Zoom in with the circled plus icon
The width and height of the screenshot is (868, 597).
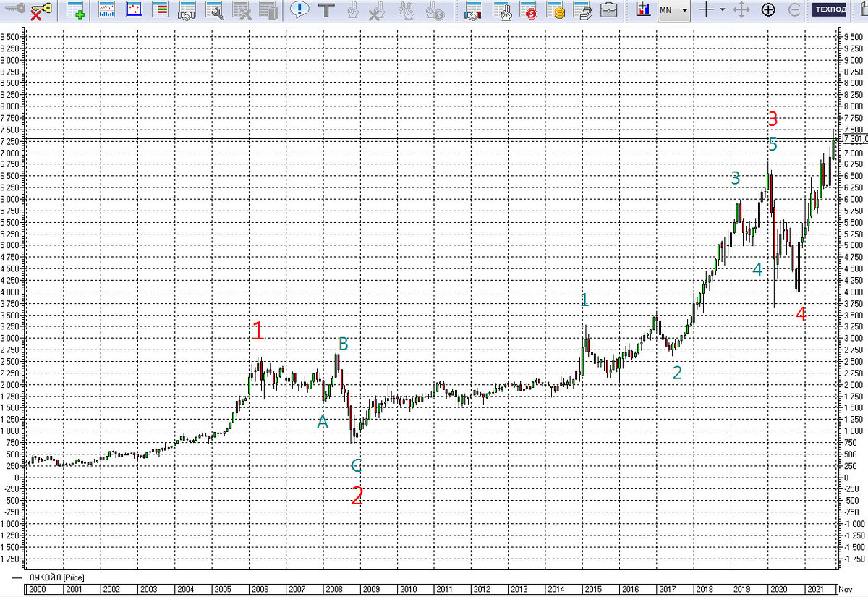(x=768, y=10)
